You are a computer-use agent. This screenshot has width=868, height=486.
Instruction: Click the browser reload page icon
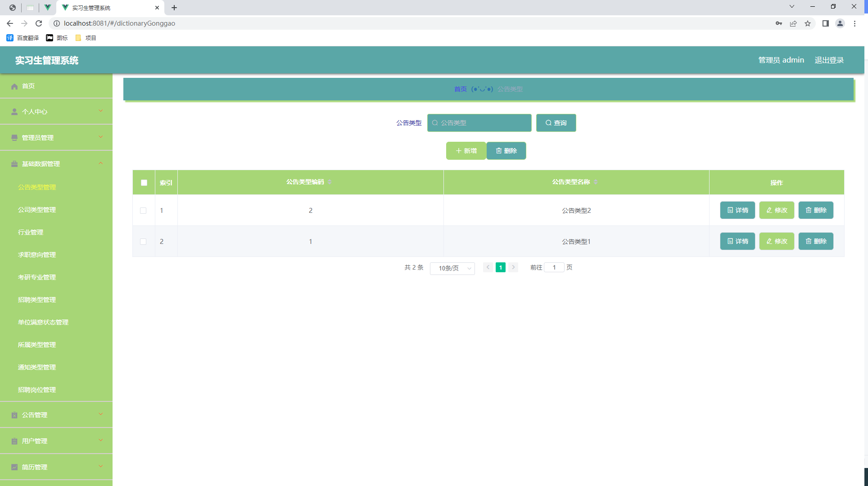39,23
